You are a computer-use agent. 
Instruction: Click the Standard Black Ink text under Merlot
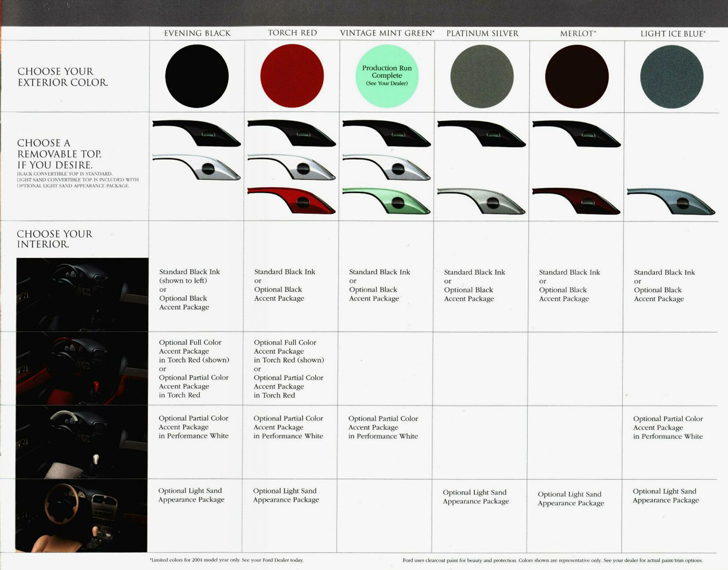point(570,272)
